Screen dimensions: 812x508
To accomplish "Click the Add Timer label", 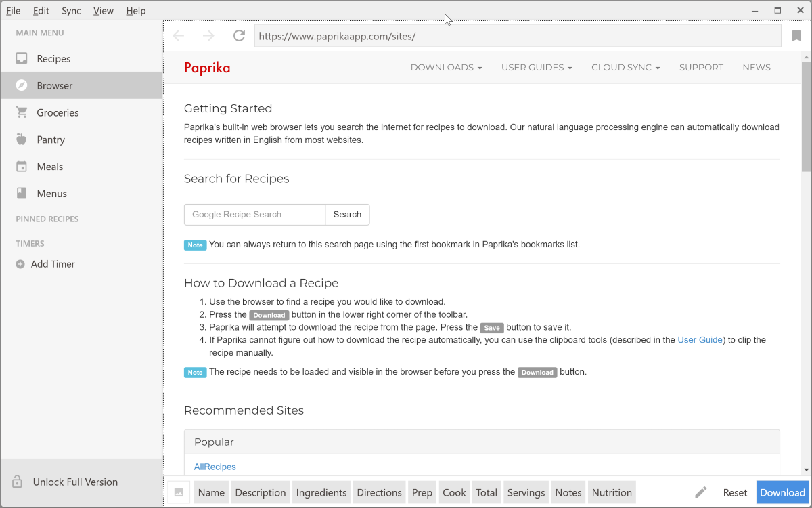I will [x=53, y=264].
